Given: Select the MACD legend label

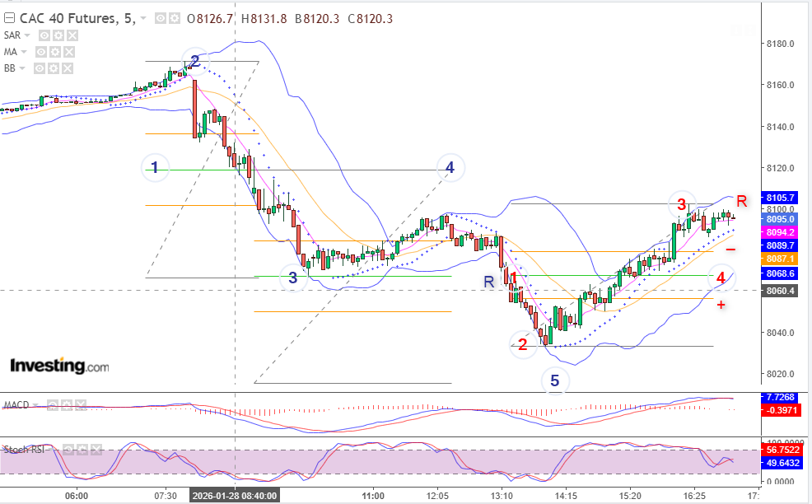Looking at the screenshot, I should 16,405.
